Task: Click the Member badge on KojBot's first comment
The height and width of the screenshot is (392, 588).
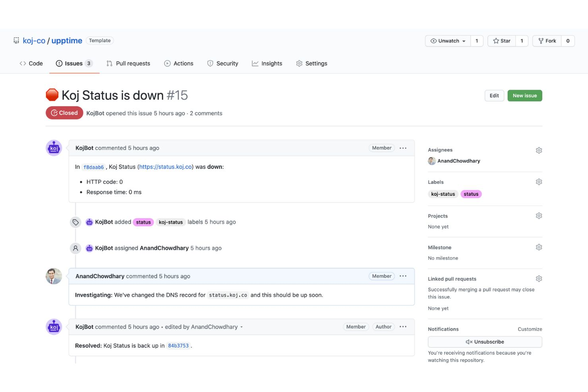Action: pos(382,148)
